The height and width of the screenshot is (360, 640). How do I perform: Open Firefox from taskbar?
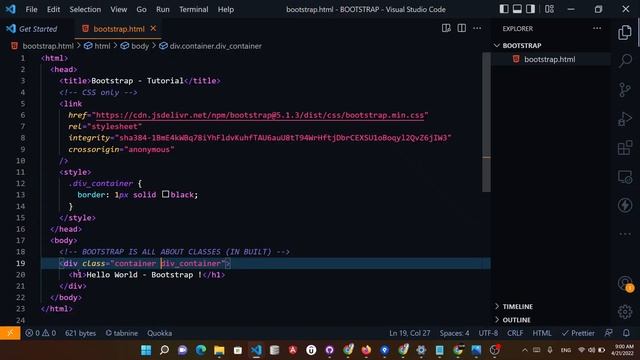366,350
